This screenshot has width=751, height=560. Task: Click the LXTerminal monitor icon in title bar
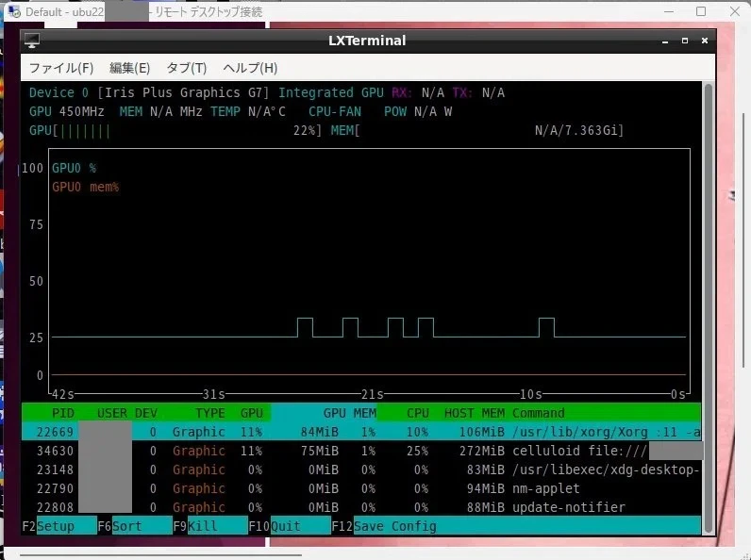tap(32, 41)
